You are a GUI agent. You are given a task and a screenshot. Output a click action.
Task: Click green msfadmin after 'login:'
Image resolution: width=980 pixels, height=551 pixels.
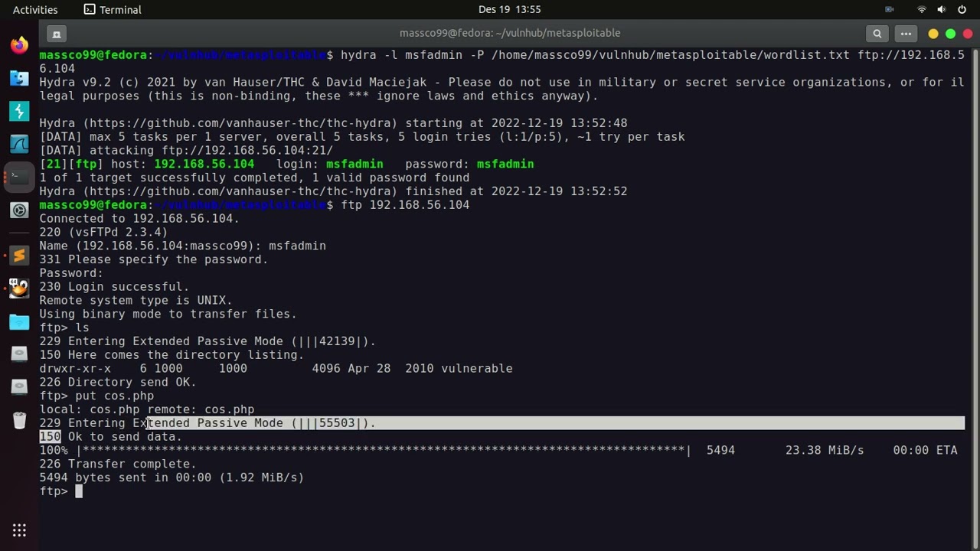354,165
